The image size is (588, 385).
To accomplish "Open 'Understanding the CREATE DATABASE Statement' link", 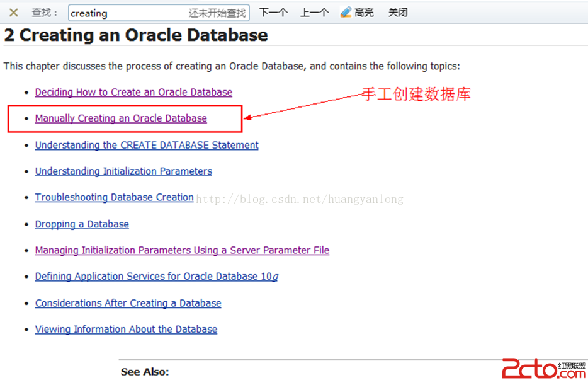I will [x=147, y=145].
